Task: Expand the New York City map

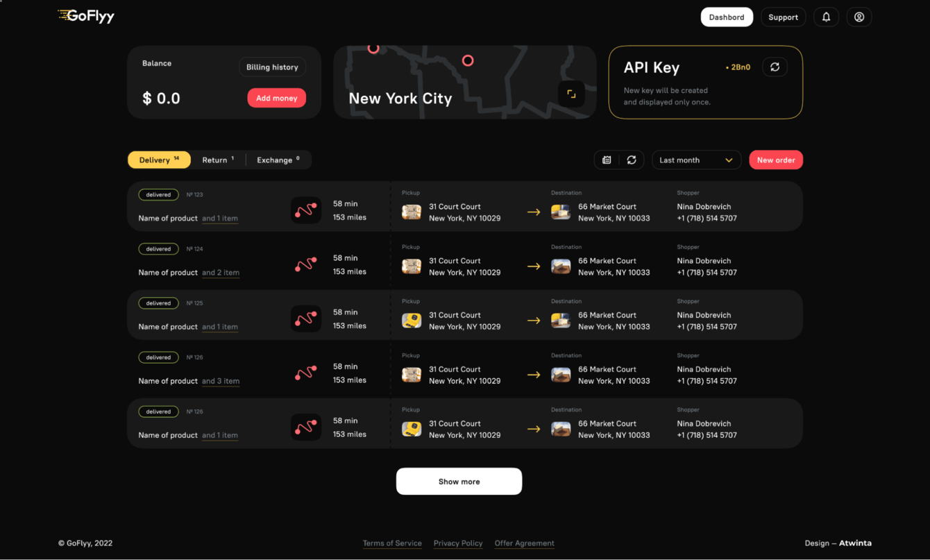Action: (571, 94)
